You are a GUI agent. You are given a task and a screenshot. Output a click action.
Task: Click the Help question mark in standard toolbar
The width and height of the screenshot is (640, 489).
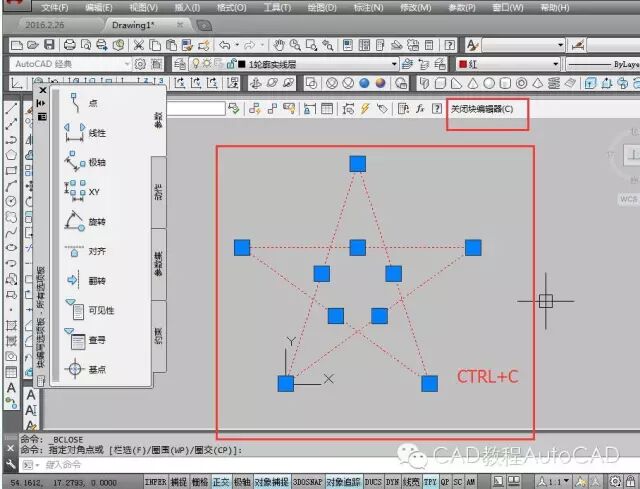pyautogui.click(x=449, y=45)
